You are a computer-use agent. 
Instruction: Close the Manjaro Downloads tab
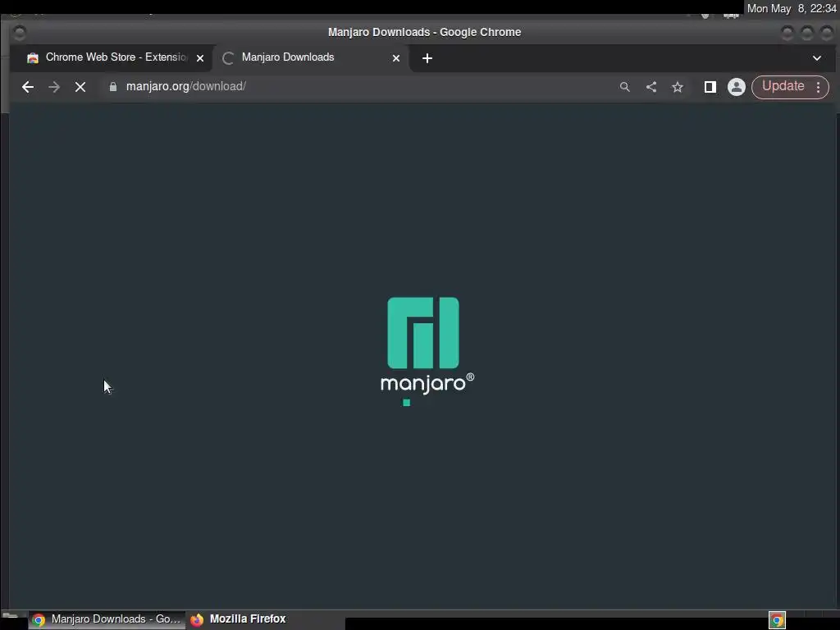[396, 58]
